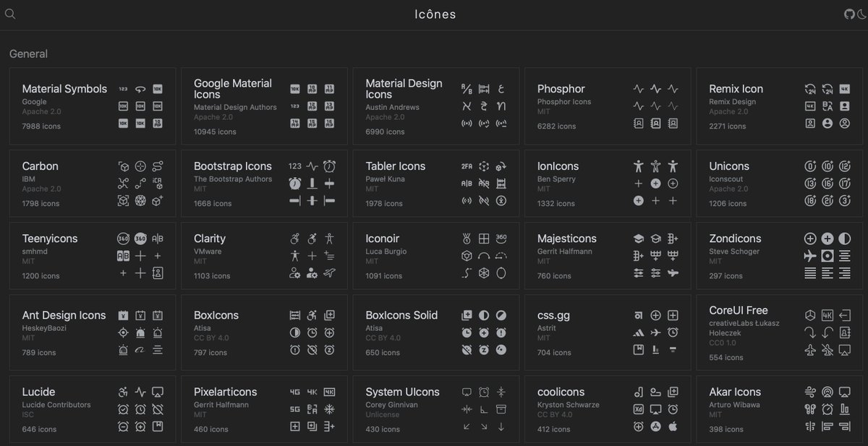This screenshot has width=868, height=446.
Task: Select the Apple logo in coolicons card
Action: tap(673, 426)
